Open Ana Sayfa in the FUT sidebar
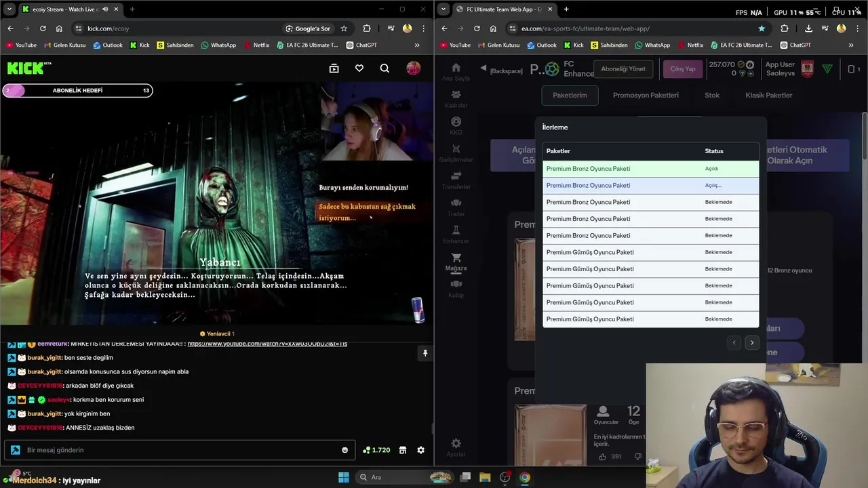 [x=456, y=72]
